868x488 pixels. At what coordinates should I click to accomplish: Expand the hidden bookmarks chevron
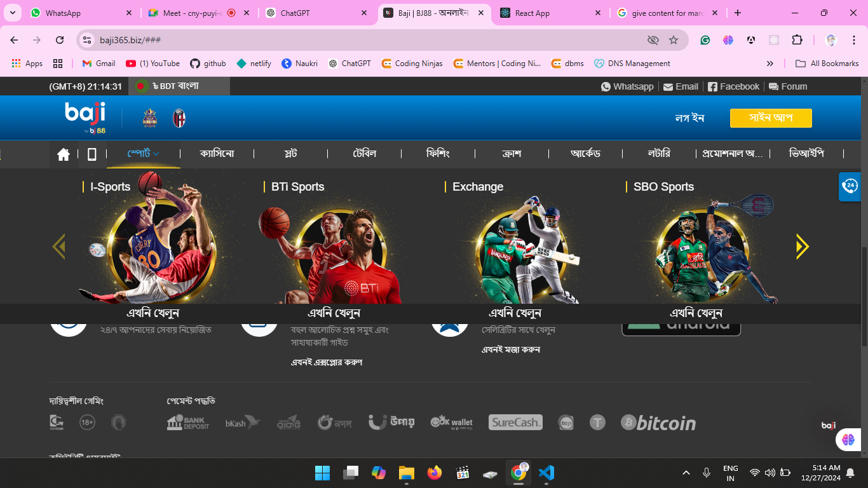click(x=770, y=64)
